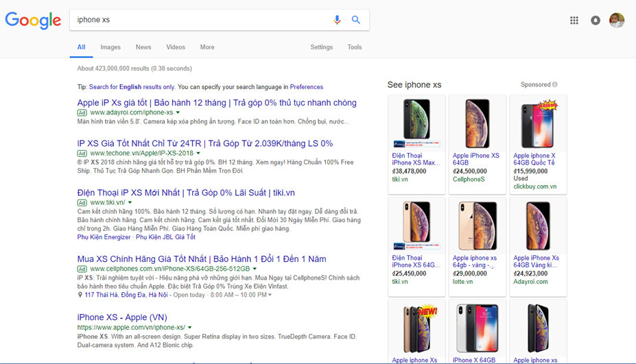
Task: Open 'Mua XS Chính Hãng' ad result
Action: point(202,258)
